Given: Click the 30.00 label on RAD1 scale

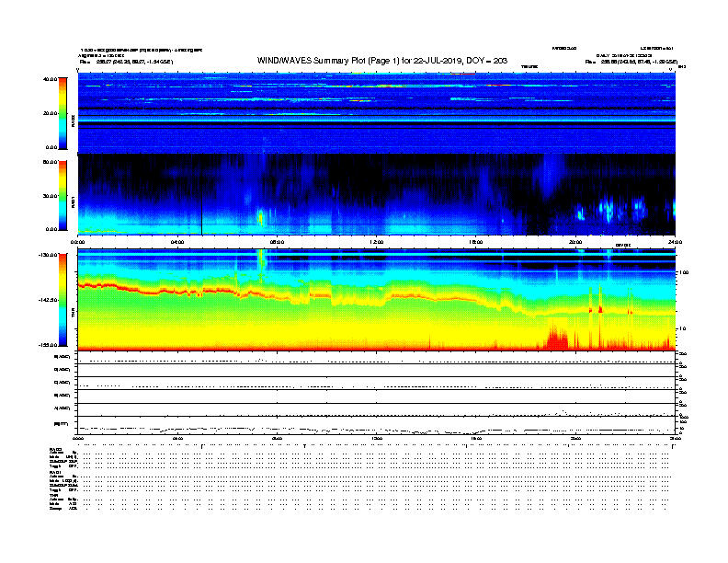Looking at the screenshot, I should (50, 196).
